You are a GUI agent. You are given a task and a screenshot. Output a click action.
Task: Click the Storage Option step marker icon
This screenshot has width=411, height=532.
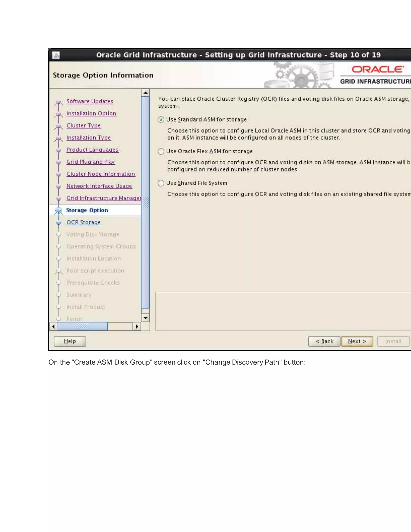[58, 210]
